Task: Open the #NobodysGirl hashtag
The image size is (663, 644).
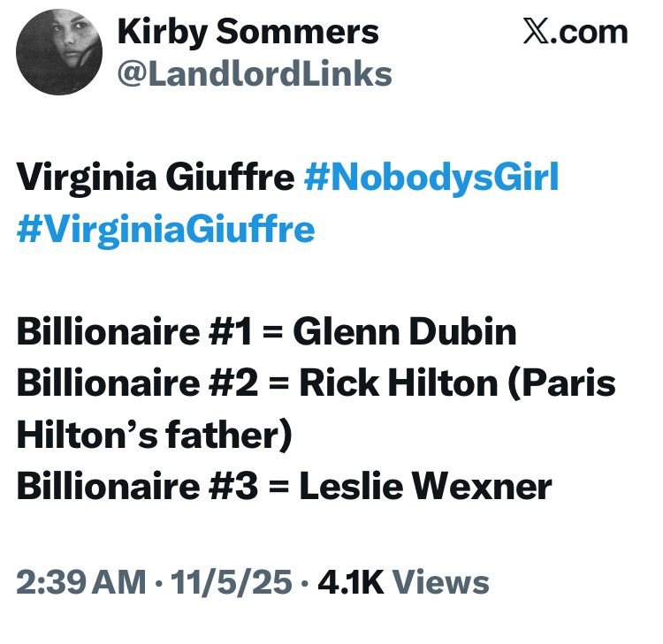Action: [431, 179]
